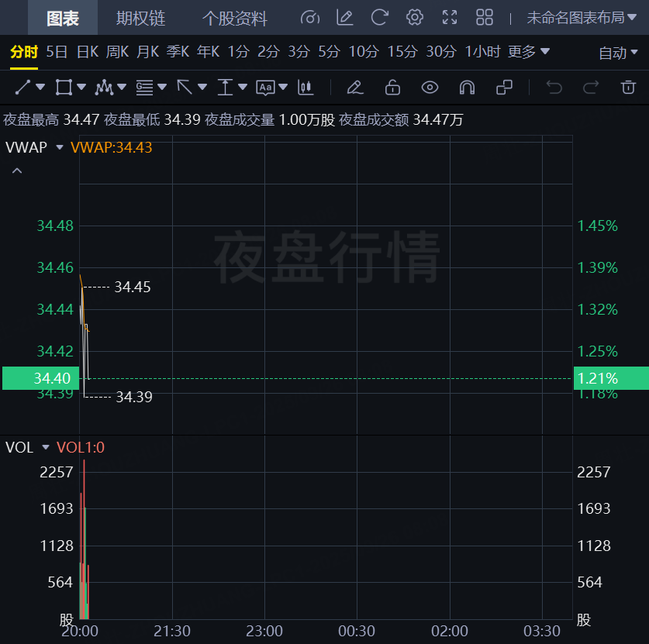Switch to the 期权链 tab
This screenshot has width=649, height=644.
pyautogui.click(x=140, y=18)
